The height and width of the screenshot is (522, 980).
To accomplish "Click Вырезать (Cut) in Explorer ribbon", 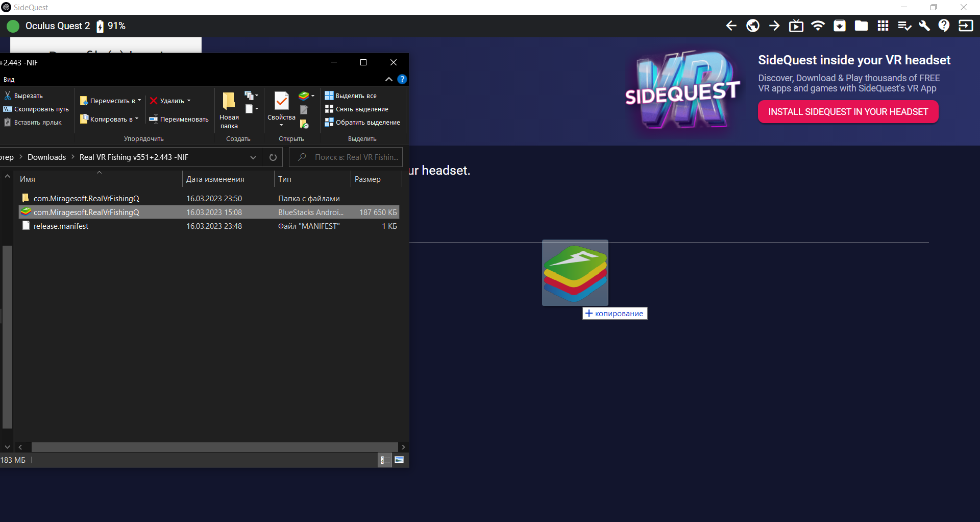I will [24, 96].
